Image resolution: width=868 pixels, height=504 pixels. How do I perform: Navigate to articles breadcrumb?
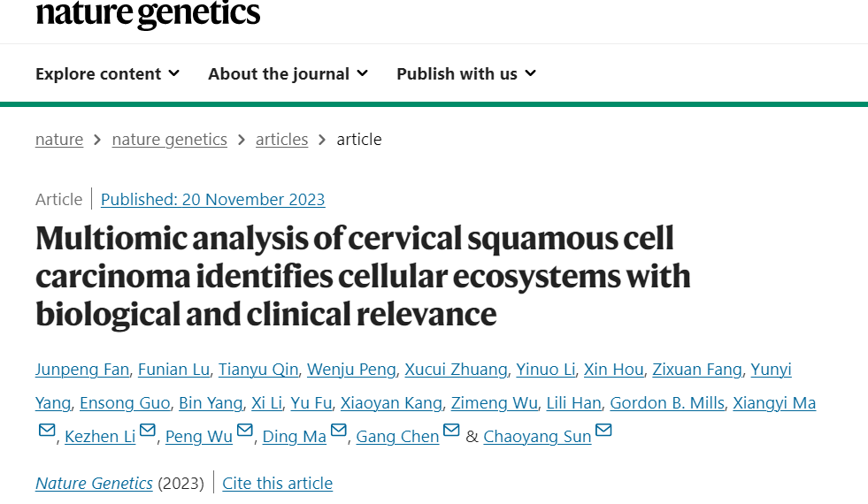pos(281,139)
